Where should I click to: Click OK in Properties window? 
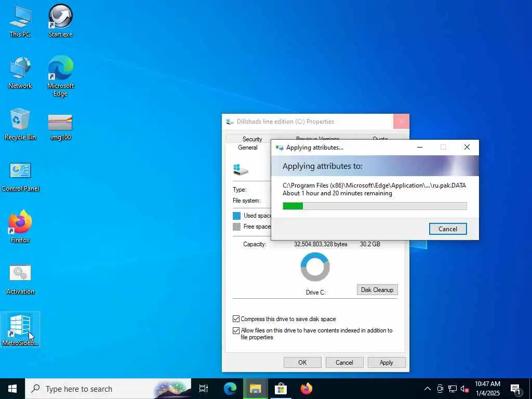(x=302, y=362)
